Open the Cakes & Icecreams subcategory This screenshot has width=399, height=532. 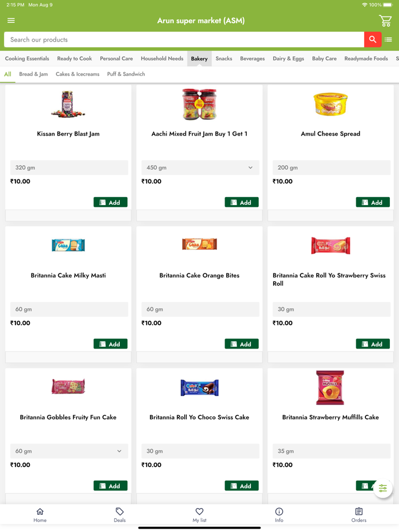[77, 73]
